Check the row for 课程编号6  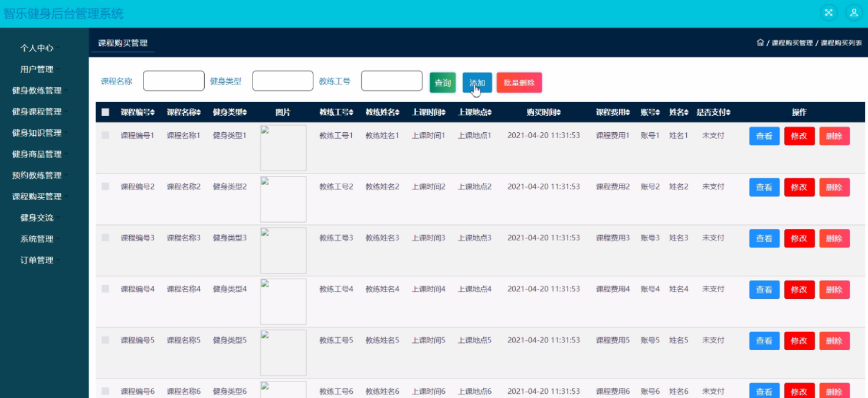click(x=106, y=391)
